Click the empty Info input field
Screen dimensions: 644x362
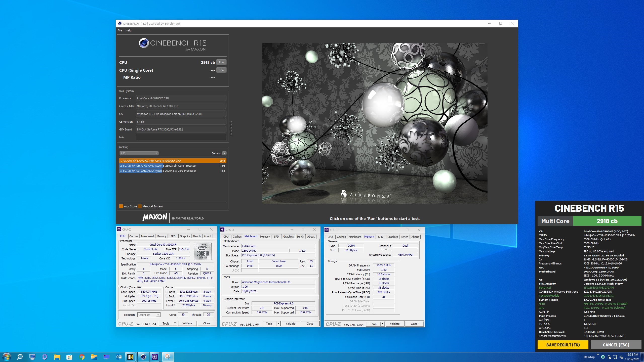(181, 137)
